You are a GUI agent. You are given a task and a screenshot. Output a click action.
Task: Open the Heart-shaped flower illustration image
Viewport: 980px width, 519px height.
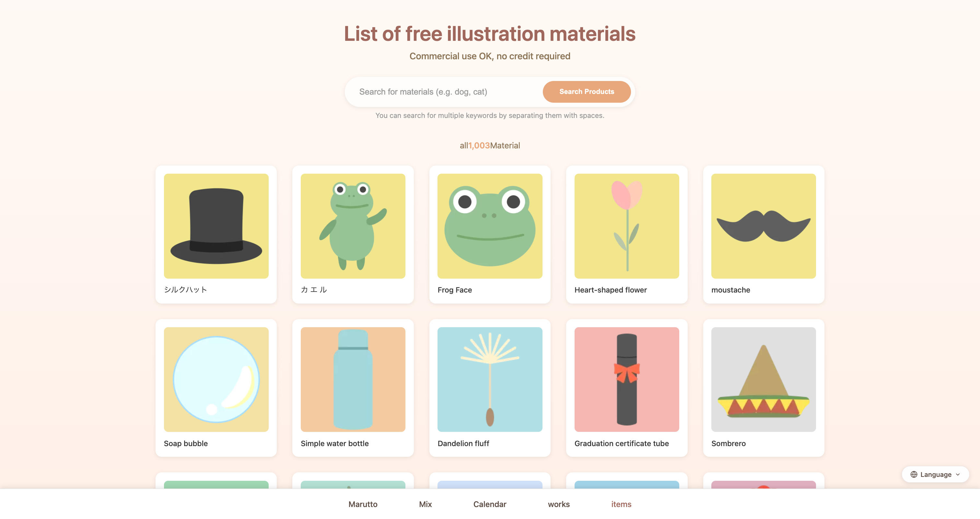[626, 226]
